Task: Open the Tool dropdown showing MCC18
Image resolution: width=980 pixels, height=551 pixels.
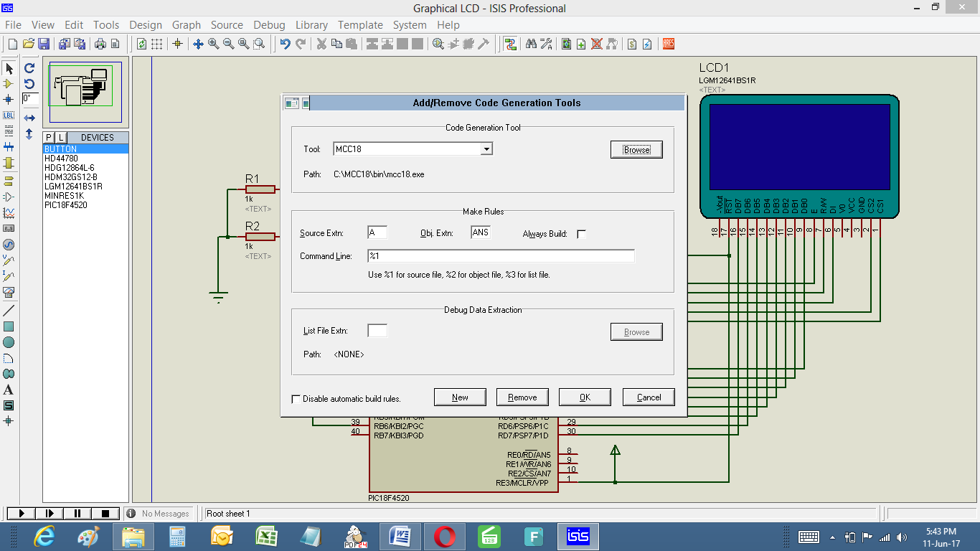Action: [x=486, y=149]
